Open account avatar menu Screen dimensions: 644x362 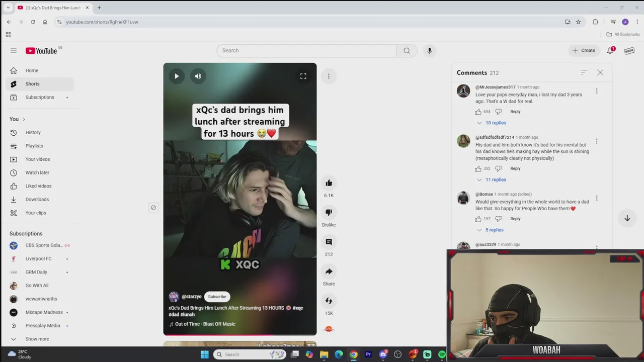click(629, 50)
